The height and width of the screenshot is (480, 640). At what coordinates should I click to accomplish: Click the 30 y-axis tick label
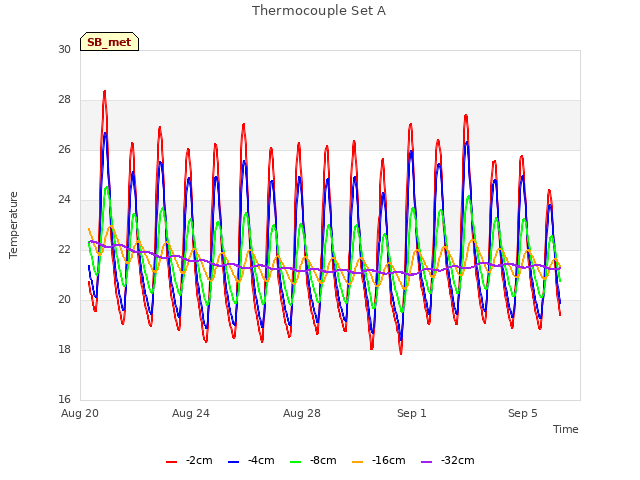[64, 49]
